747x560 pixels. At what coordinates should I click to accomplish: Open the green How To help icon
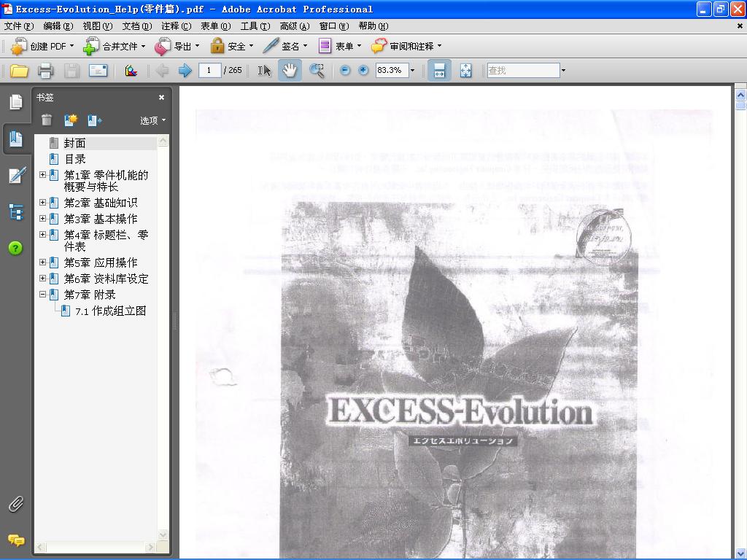click(15, 248)
